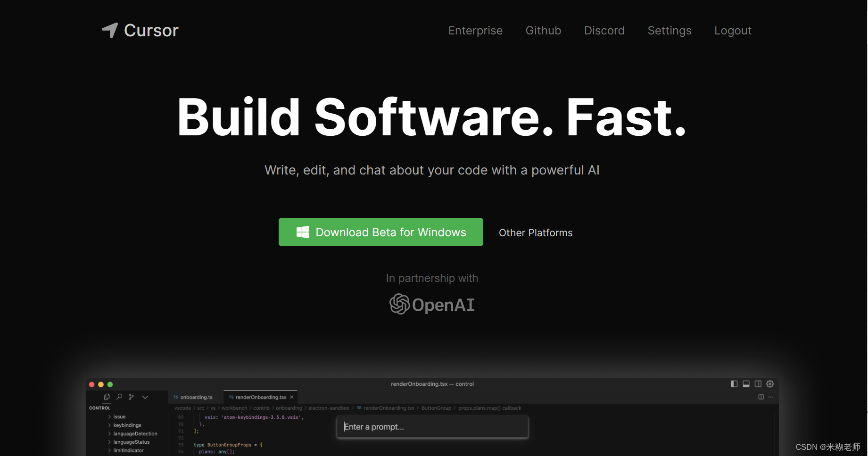Open the Search magnifier icon in editor sidebar
The height and width of the screenshot is (456, 868).
point(119,397)
